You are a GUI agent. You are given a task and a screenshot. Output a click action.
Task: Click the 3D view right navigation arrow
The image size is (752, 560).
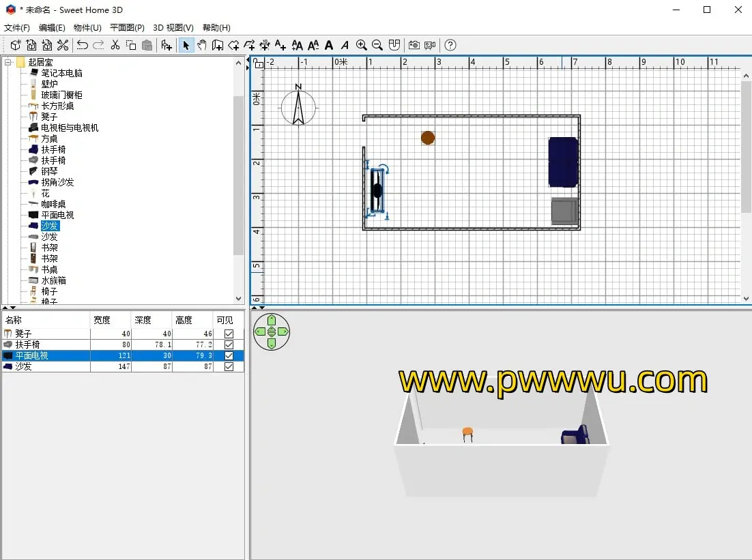283,331
